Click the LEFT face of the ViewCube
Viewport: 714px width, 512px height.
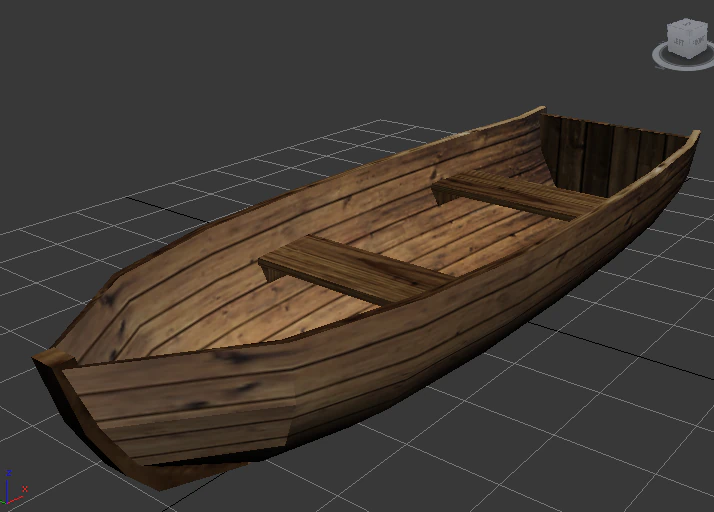tap(678, 42)
